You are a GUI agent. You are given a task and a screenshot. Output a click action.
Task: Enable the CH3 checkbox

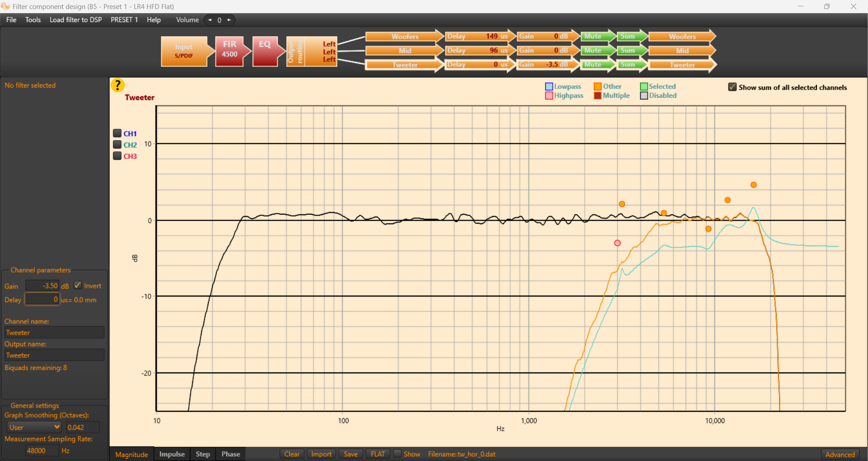click(117, 156)
